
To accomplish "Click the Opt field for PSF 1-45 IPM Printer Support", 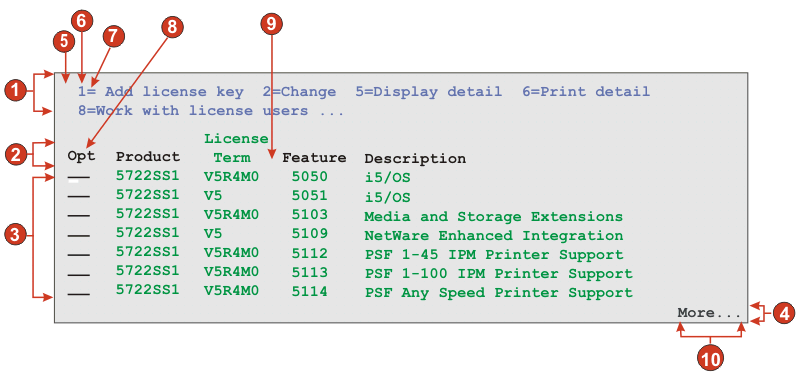I will point(79,255).
